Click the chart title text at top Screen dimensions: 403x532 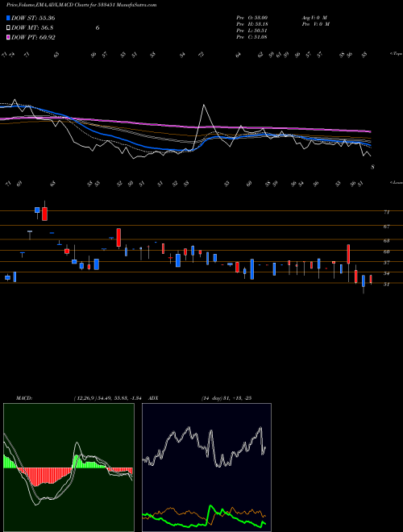81,5
